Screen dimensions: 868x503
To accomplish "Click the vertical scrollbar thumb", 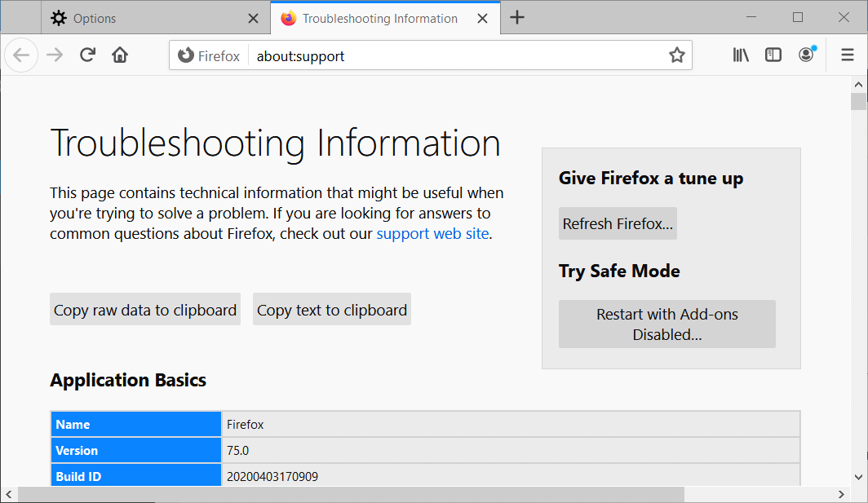I will [858, 102].
